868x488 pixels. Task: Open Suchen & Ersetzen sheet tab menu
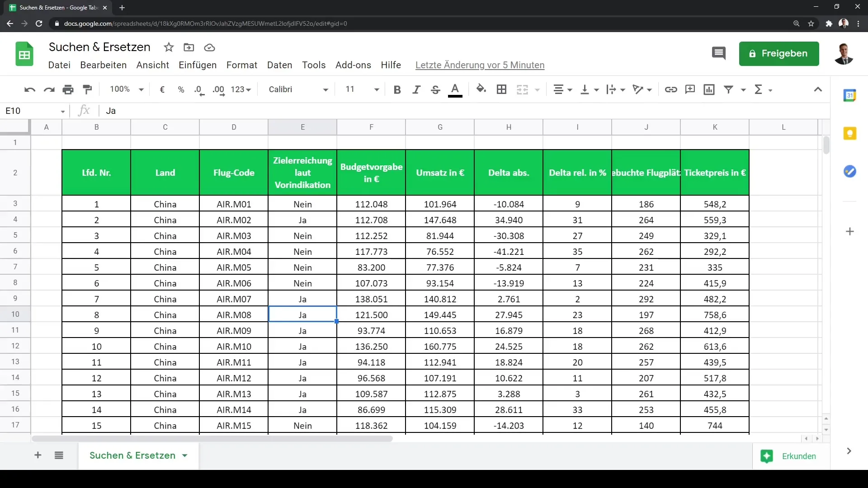click(x=184, y=455)
